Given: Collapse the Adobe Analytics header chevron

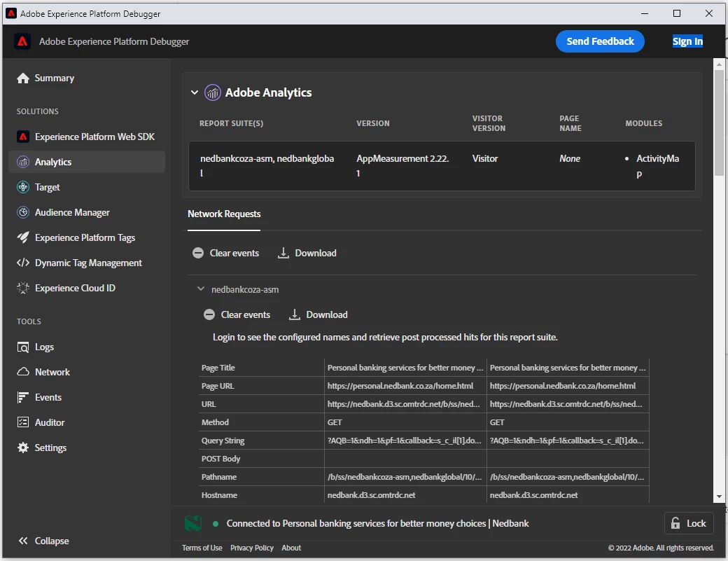Looking at the screenshot, I should pos(195,92).
